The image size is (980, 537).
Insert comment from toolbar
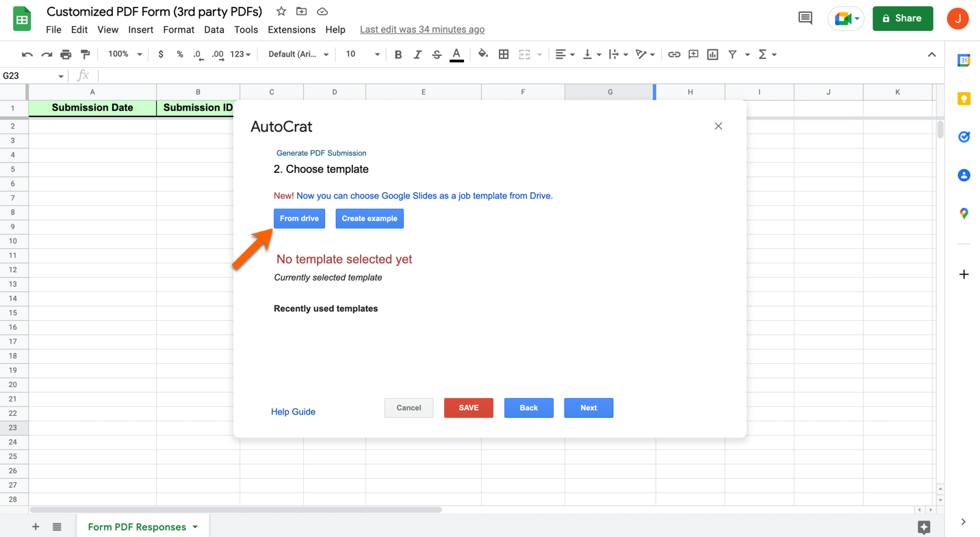coord(693,55)
